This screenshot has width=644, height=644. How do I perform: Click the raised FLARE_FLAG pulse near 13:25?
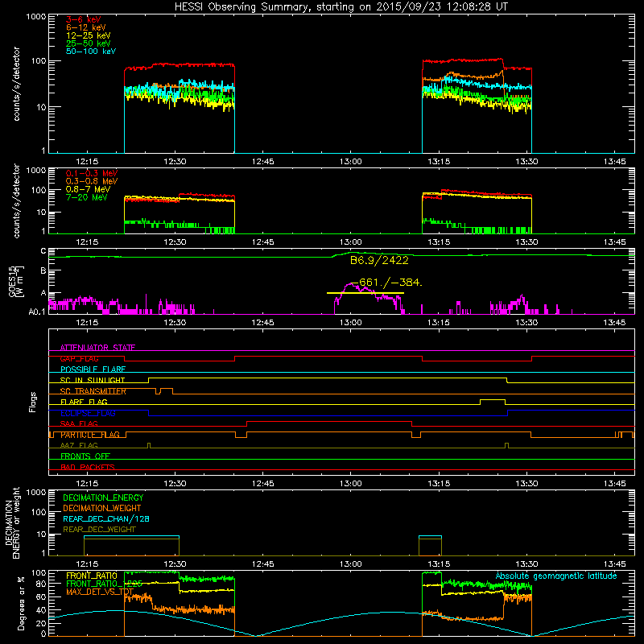point(493,400)
